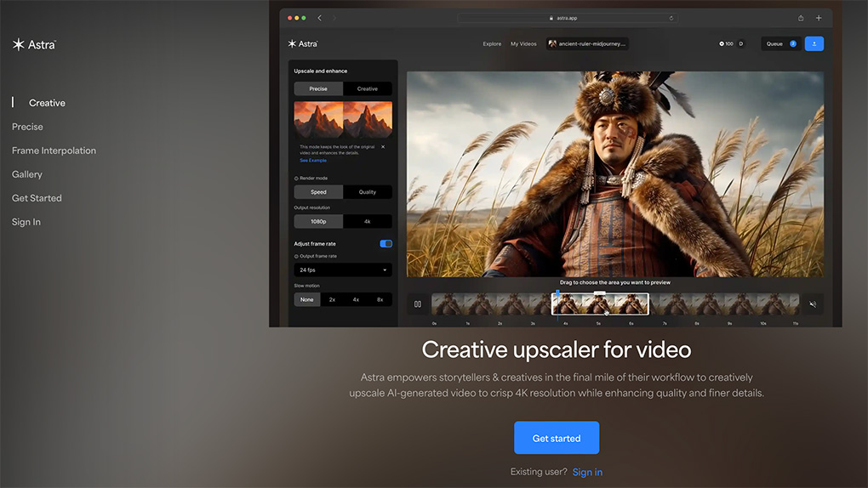This screenshot has width=868, height=488.
Task: Click the lock icon in address bar
Action: tap(551, 18)
